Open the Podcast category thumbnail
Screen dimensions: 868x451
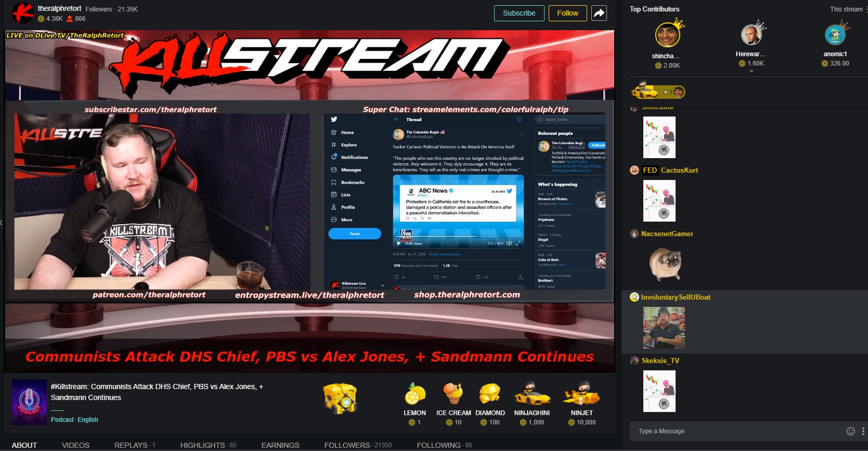(29, 402)
